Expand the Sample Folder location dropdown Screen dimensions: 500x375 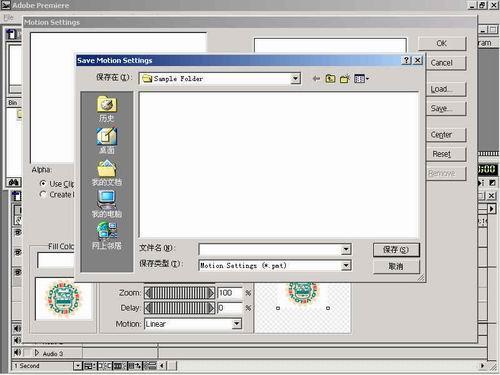(295, 79)
